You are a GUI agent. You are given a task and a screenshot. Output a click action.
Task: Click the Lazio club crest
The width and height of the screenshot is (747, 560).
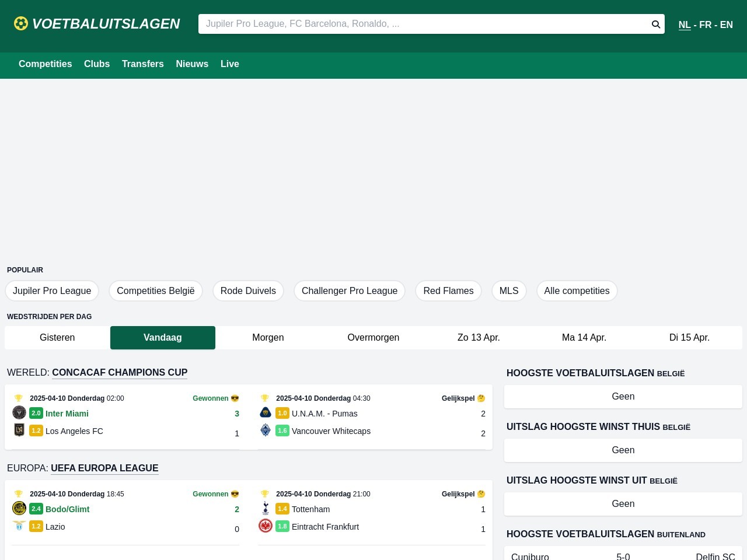pyautogui.click(x=19, y=526)
